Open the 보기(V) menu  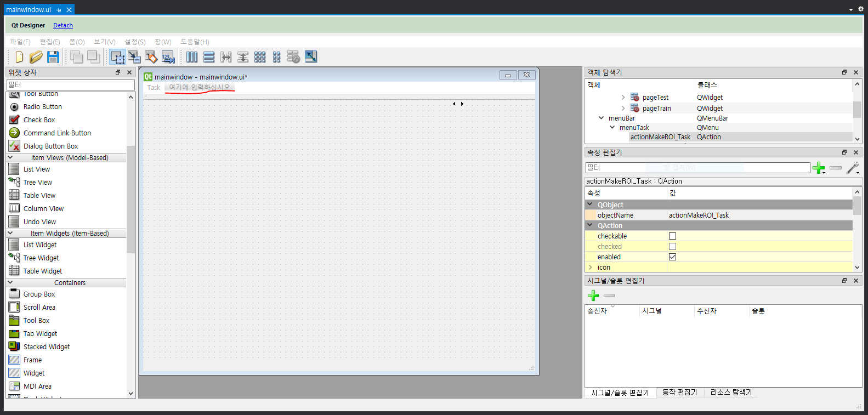click(104, 42)
